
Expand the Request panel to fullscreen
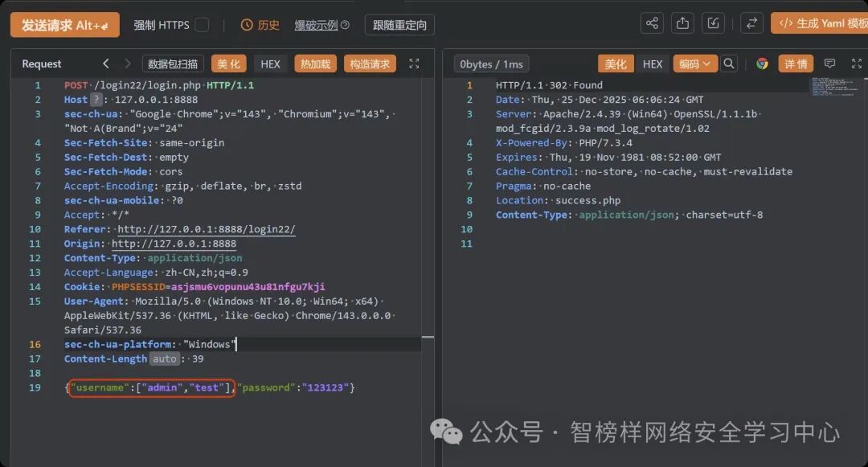tap(414, 63)
